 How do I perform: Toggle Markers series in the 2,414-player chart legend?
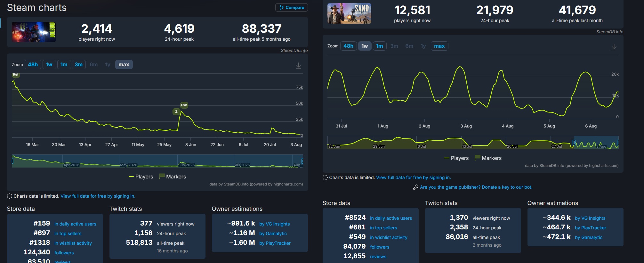(173, 177)
